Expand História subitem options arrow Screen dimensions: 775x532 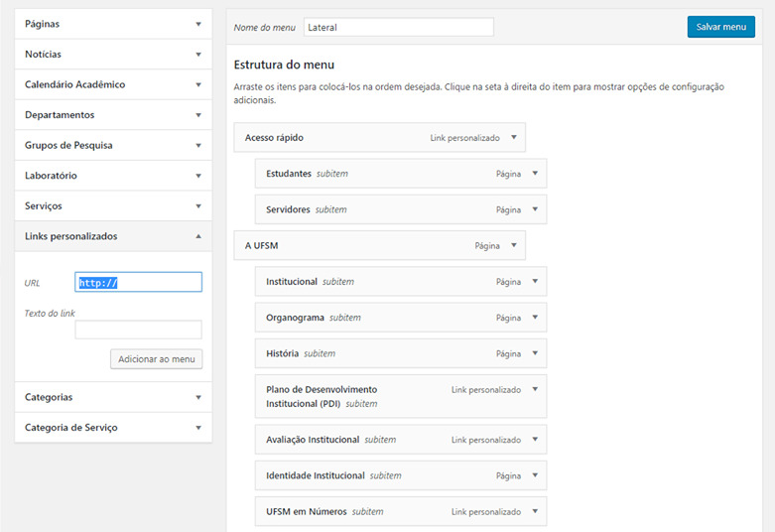(535, 353)
